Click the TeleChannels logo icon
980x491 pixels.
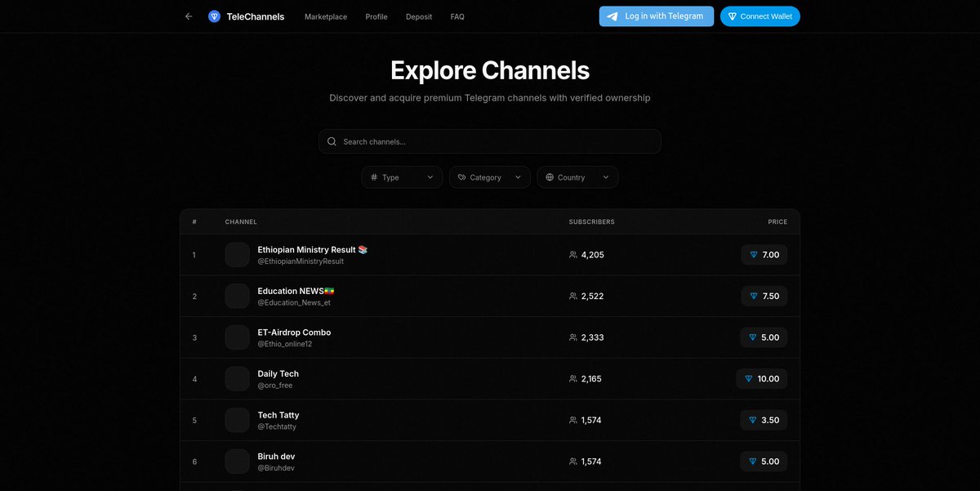tap(215, 16)
